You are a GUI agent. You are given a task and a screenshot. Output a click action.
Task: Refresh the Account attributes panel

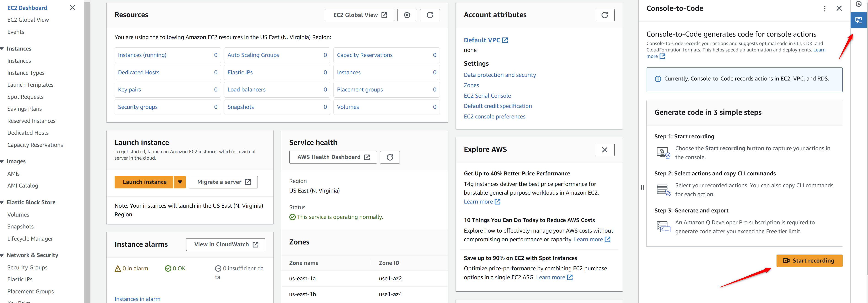coord(605,15)
